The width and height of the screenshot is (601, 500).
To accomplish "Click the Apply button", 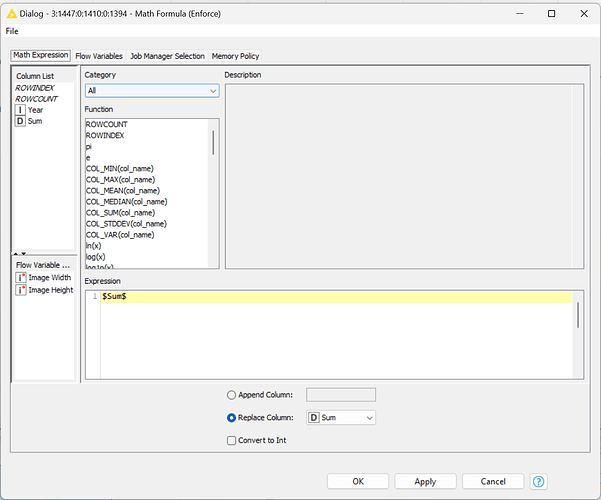I will click(x=425, y=481).
